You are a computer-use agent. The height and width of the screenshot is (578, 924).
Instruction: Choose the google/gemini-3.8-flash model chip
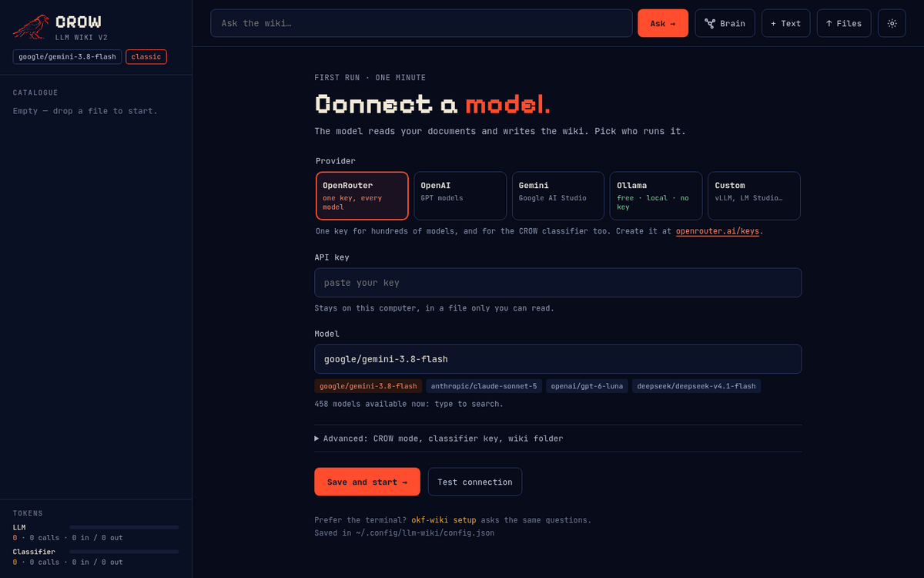[368, 386]
